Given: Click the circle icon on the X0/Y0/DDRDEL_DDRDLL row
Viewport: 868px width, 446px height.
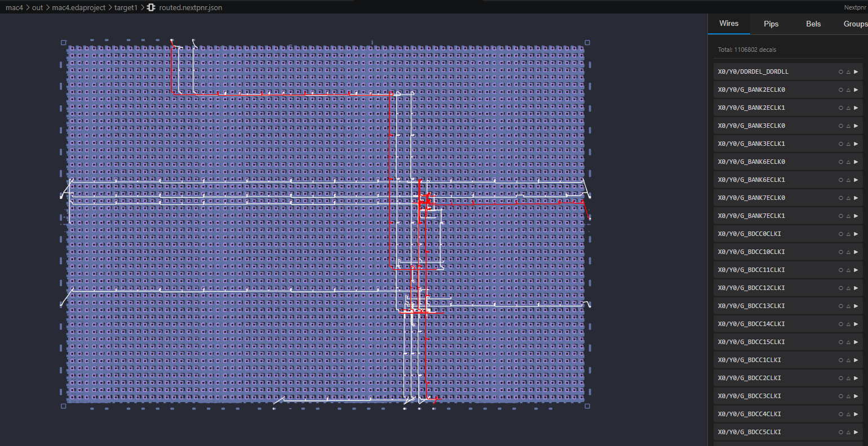Looking at the screenshot, I should click(840, 72).
